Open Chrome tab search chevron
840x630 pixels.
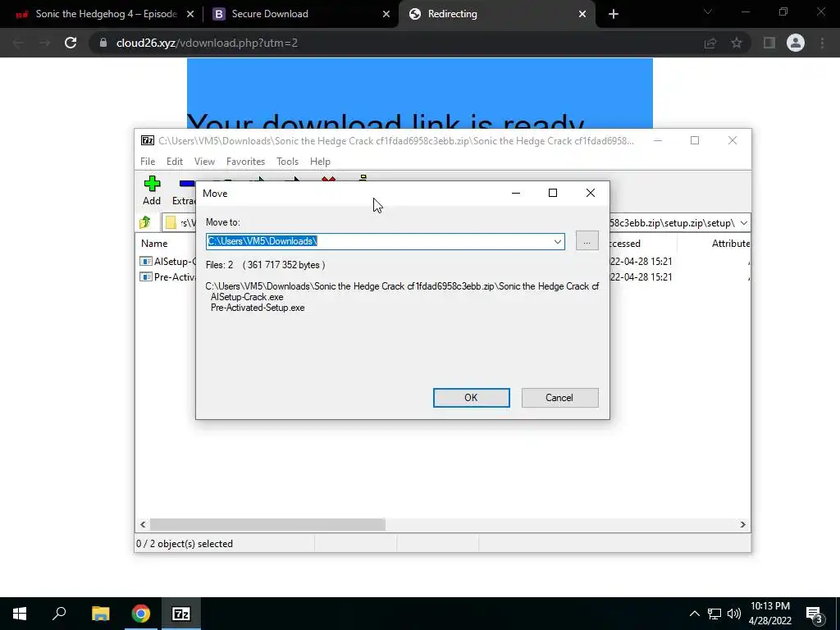(x=708, y=11)
